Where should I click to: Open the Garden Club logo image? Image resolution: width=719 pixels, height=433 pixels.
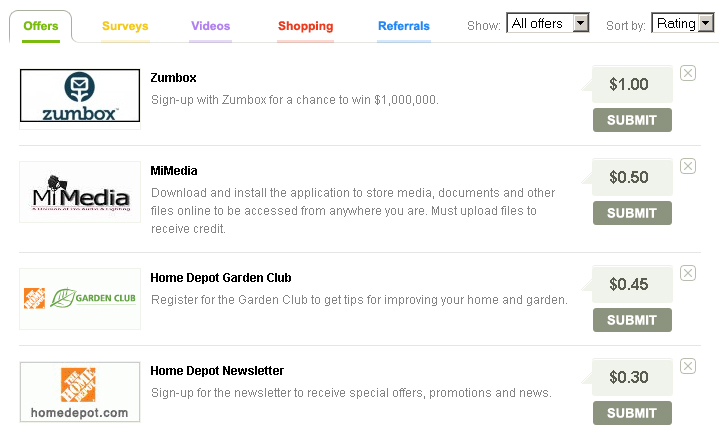[x=80, y=298]
